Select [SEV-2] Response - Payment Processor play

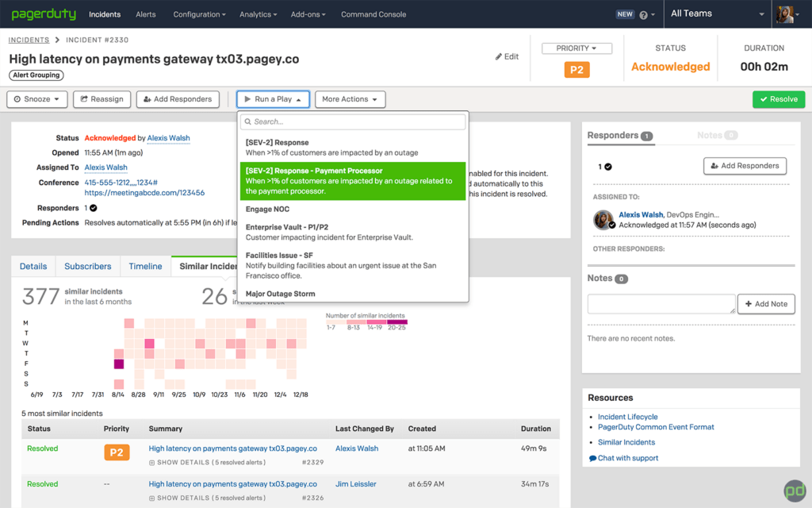(x=353, y=181)
